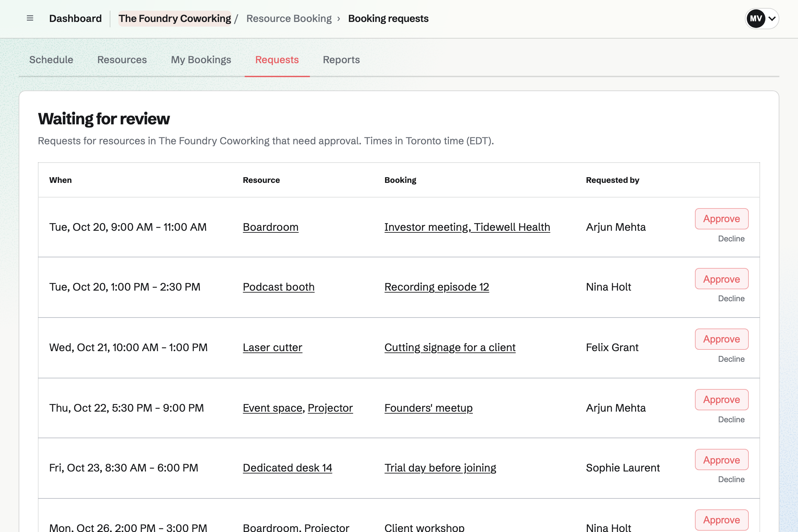Image resolution: width=798 pixels, height=532 pixels.
Task: Open the My Bookings tab
Action: point(201,60)
